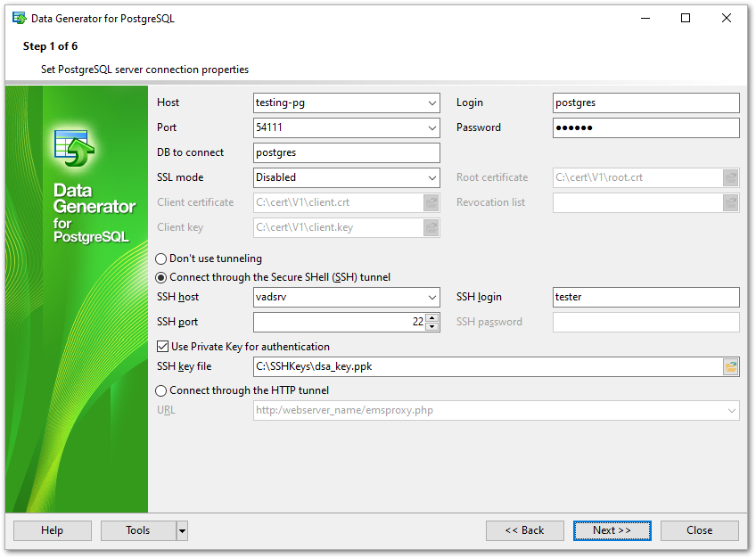Open the Tools button dropdown arrow
This screenshot has width=756, height=558.
pos(182,531)
